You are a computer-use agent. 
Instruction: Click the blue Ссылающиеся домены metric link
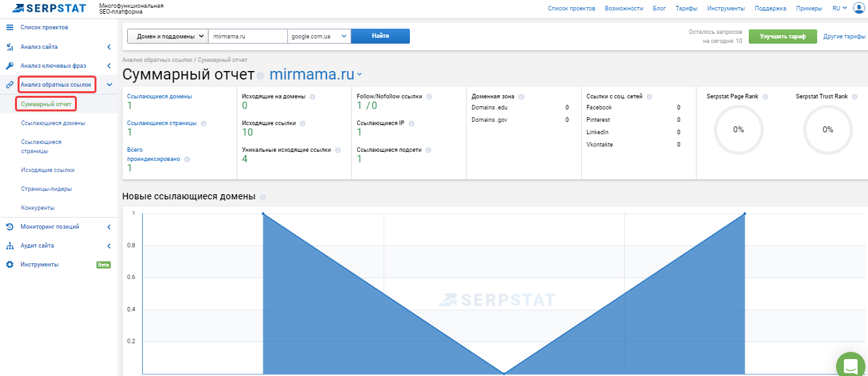point(160,96)
